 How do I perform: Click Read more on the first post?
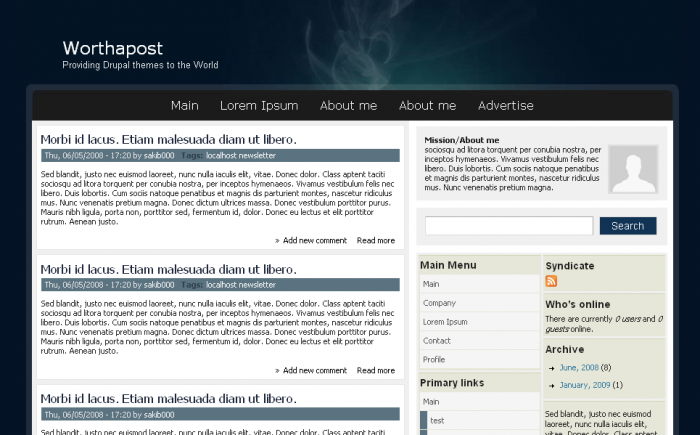coord(375,241)
